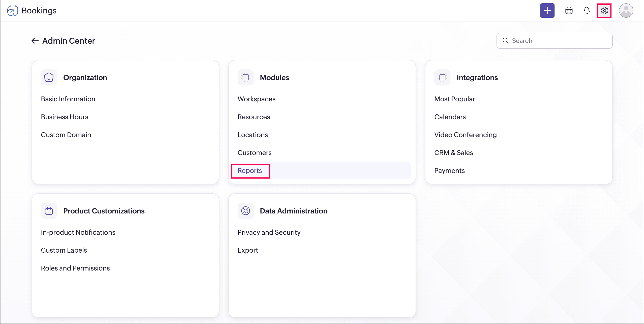644x324 pixels.
Task: Click the Bookings title text
Action: [39, 11]
